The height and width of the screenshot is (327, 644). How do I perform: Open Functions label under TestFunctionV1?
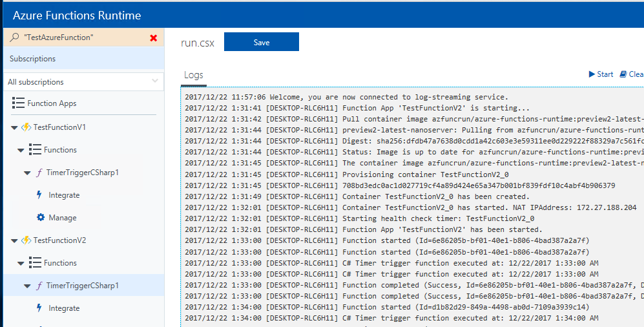coord(60,150)
